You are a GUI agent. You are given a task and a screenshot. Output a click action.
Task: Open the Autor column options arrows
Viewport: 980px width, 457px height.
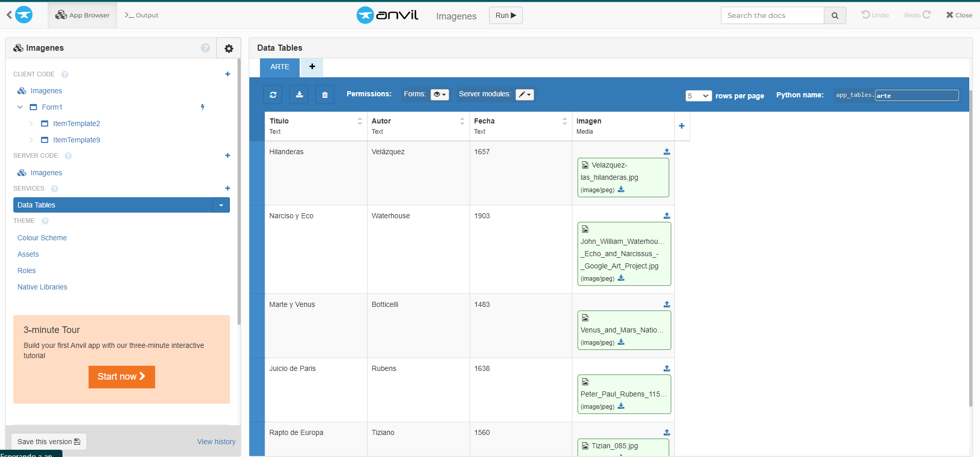pos(462,121)
